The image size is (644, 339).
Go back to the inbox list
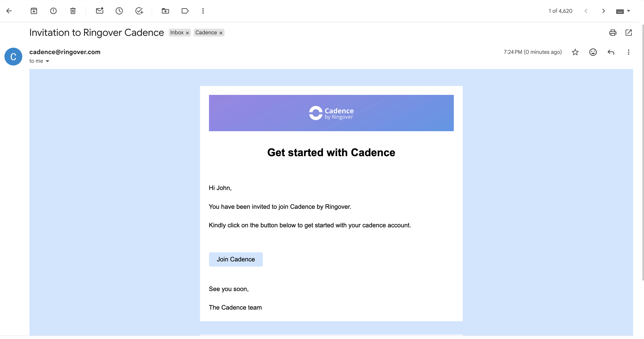9,11
